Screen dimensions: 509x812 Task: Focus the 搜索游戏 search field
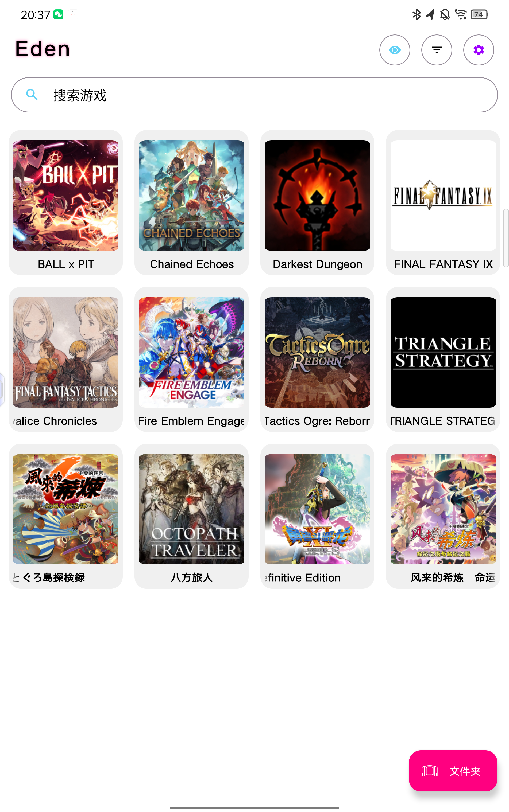[254, 95]
